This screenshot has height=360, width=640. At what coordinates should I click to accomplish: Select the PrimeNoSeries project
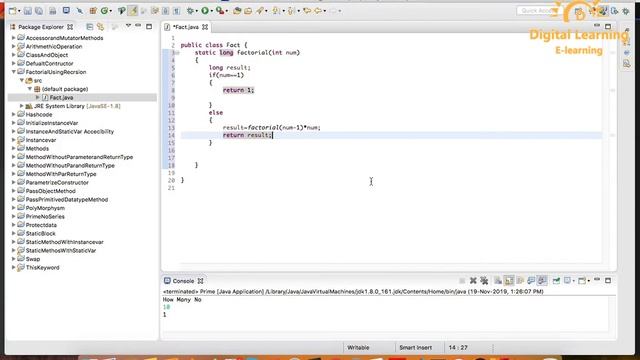pos(45,217)
